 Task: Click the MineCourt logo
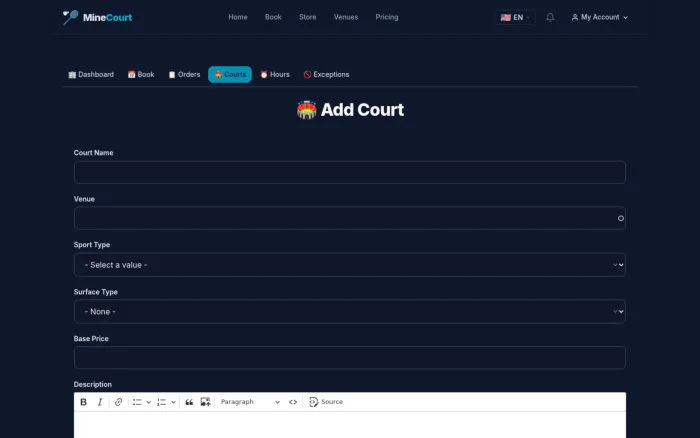pos(97,17)
